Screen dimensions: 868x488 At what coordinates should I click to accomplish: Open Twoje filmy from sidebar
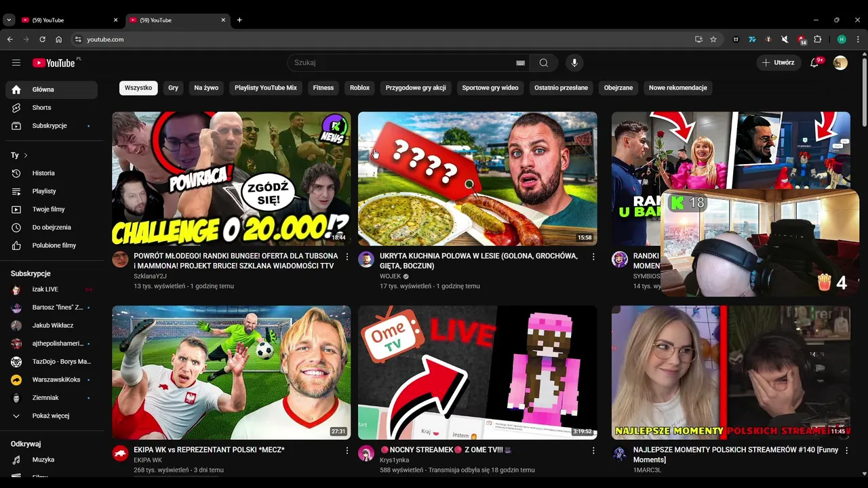[x=52, y=209]
